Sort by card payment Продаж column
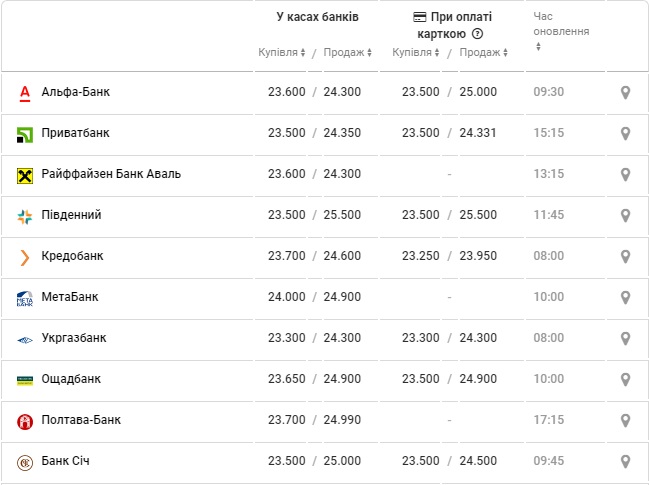 tap(484, 53)
